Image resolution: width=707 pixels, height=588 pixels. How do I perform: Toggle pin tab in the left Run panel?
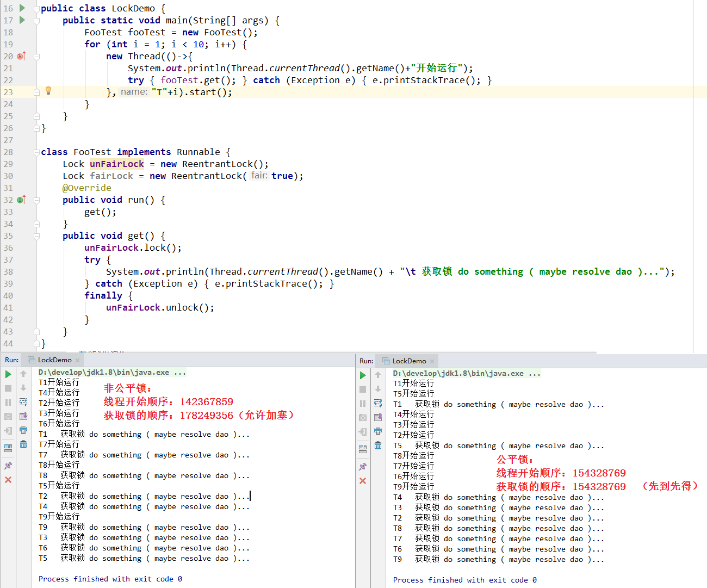tap(8, 466)
